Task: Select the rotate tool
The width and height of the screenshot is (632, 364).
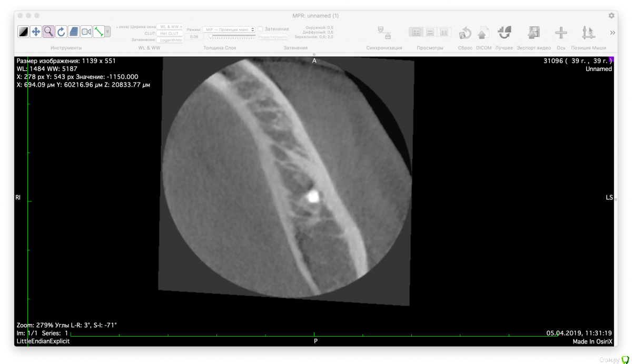Action: (61, 32)
